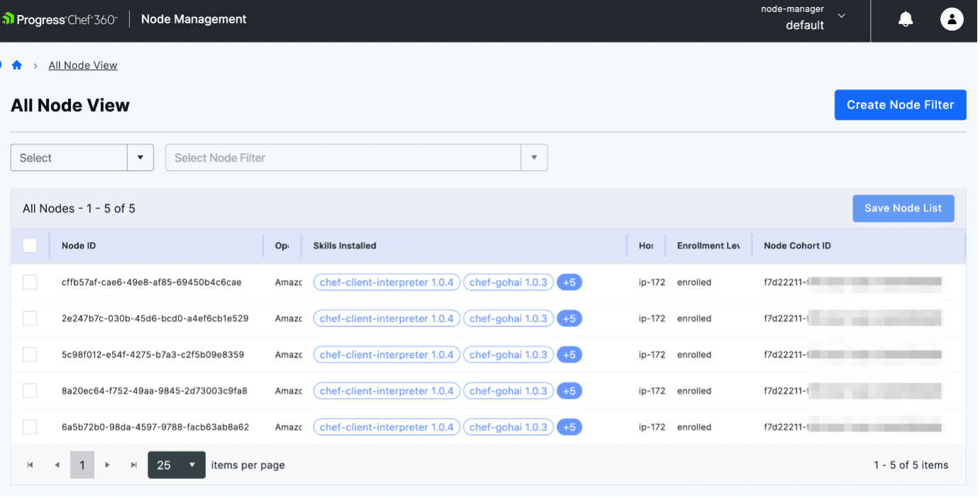Image resolution: width=980 pixels, height=498 pixels.
Task: Change the 25 items per page dropdown
Action: point(177,465)
